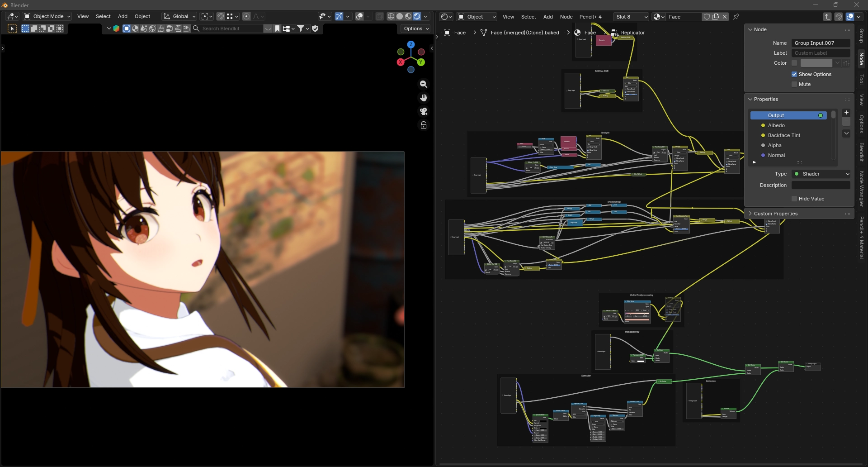Viewport: 868px width, 467px height.
Task: Switch to solid viewport shading
Action: (400, 16)
